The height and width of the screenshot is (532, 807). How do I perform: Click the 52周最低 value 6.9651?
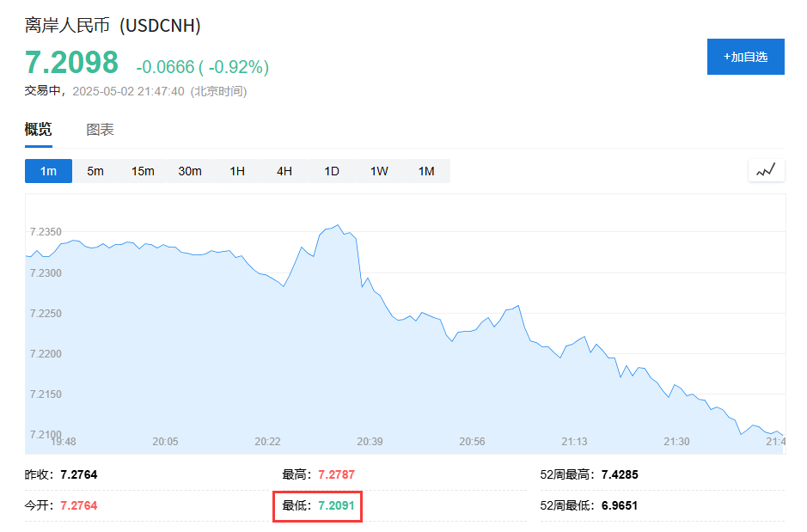(620, 505)
